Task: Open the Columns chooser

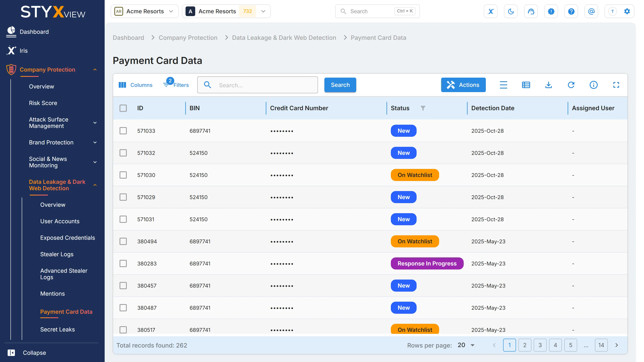Action: coord(135,85)
